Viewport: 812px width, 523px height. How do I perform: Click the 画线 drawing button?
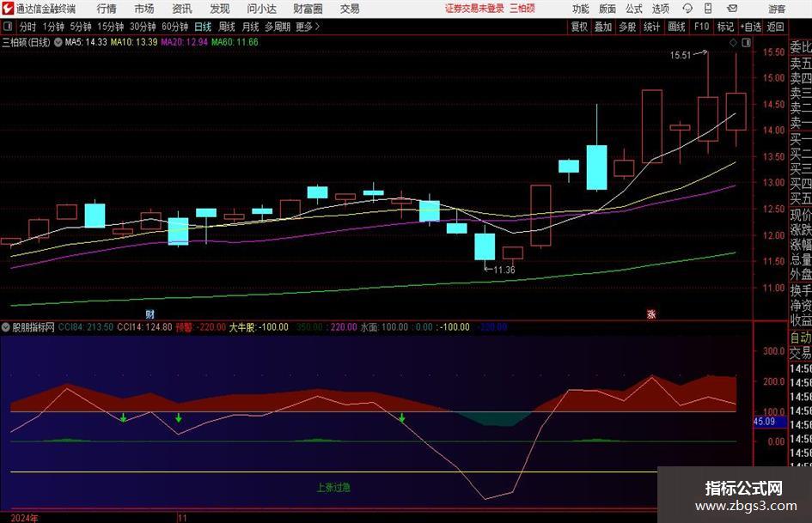(676, 27)
